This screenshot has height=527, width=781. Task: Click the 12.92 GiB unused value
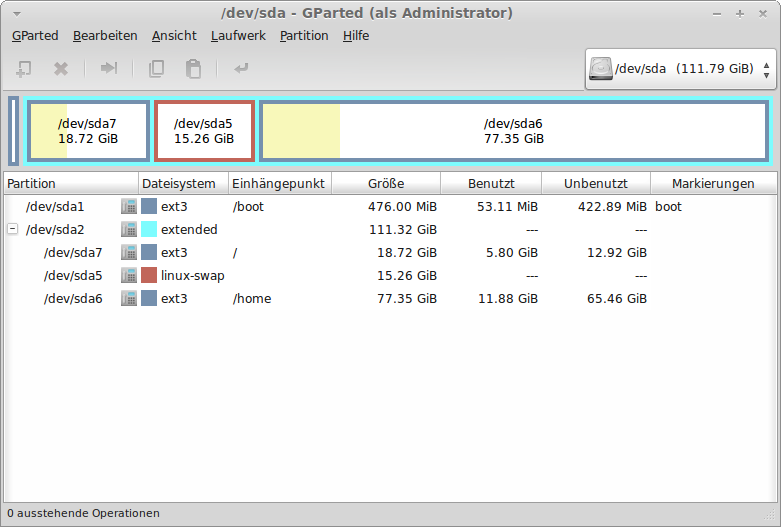617,252
